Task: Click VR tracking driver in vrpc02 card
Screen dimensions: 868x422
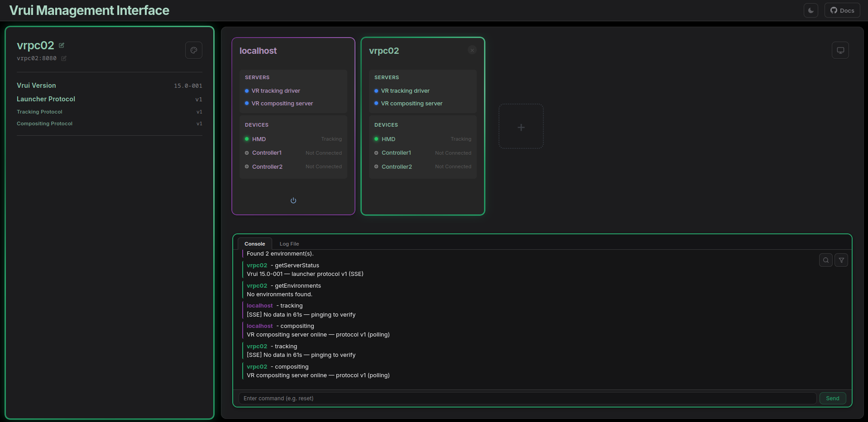Action: [405, 91]
